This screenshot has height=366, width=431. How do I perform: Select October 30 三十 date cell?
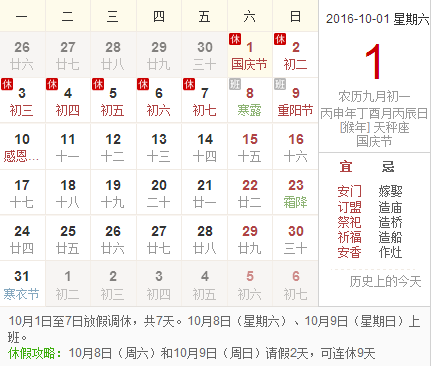pos(295,238)
